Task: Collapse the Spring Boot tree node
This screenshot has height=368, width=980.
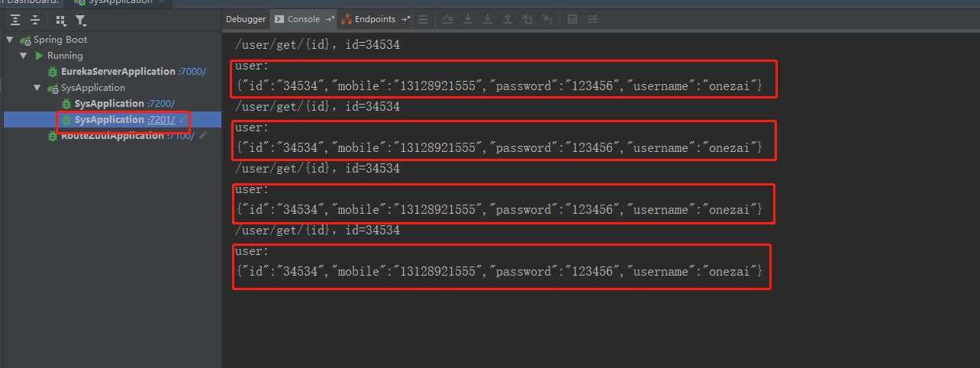Action: 9,40
